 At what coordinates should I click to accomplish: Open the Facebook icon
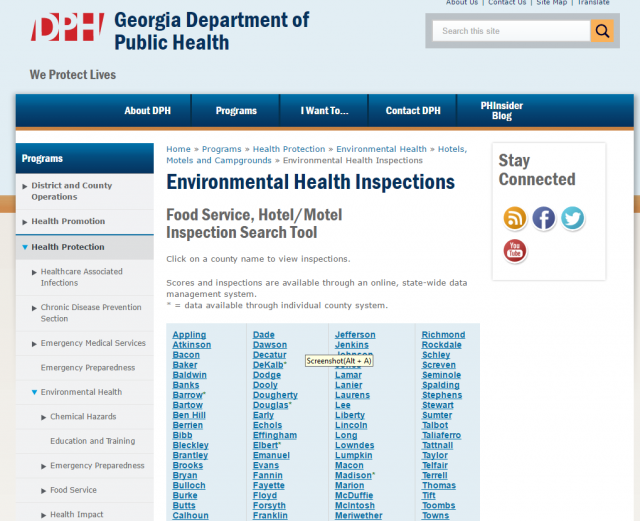point(543,218)
